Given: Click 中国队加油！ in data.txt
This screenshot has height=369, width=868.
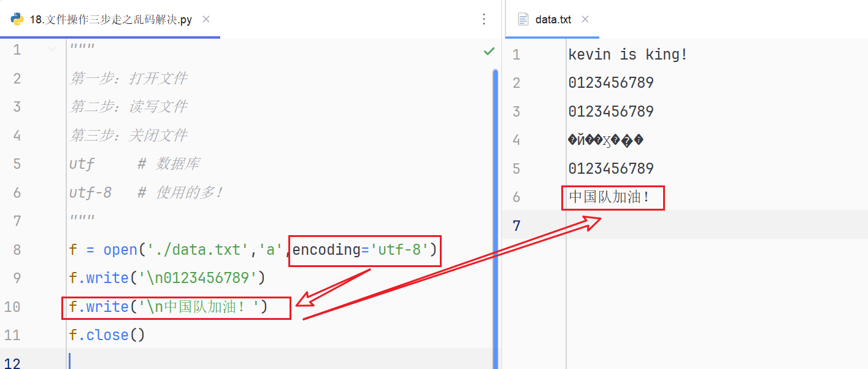Looking at the screenshot, I should (609, 197).
